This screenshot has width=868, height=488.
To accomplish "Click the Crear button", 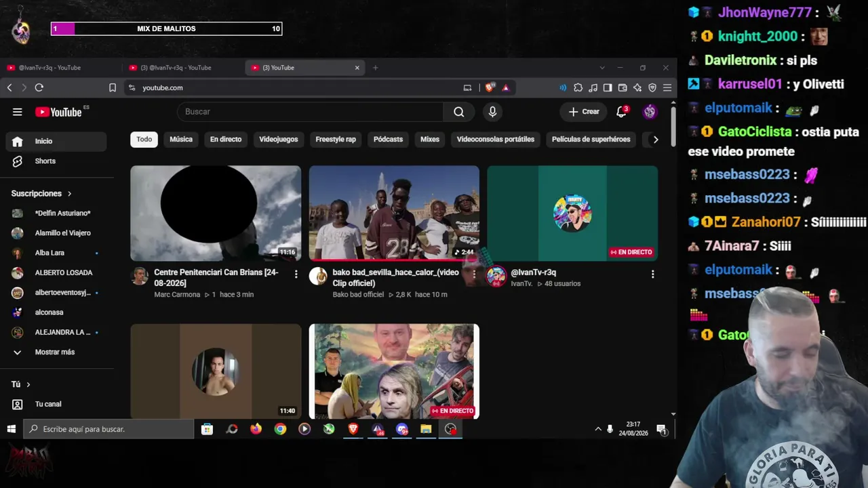I will point(584,112).
